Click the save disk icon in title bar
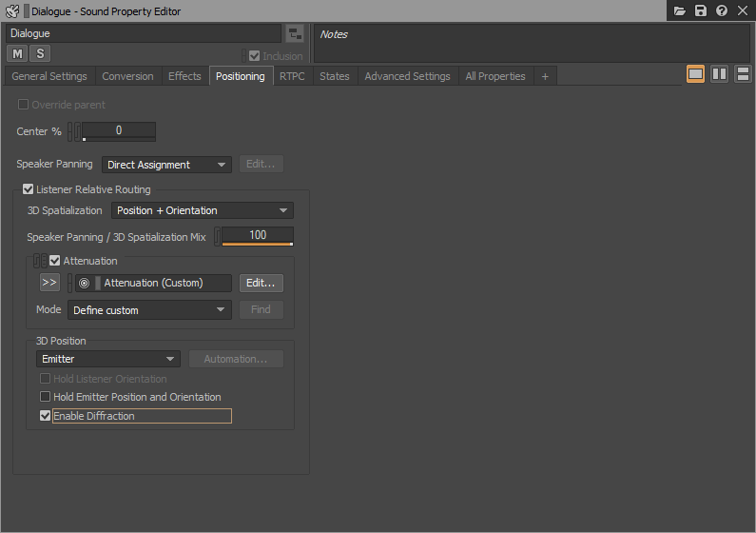 pos(701,10)
